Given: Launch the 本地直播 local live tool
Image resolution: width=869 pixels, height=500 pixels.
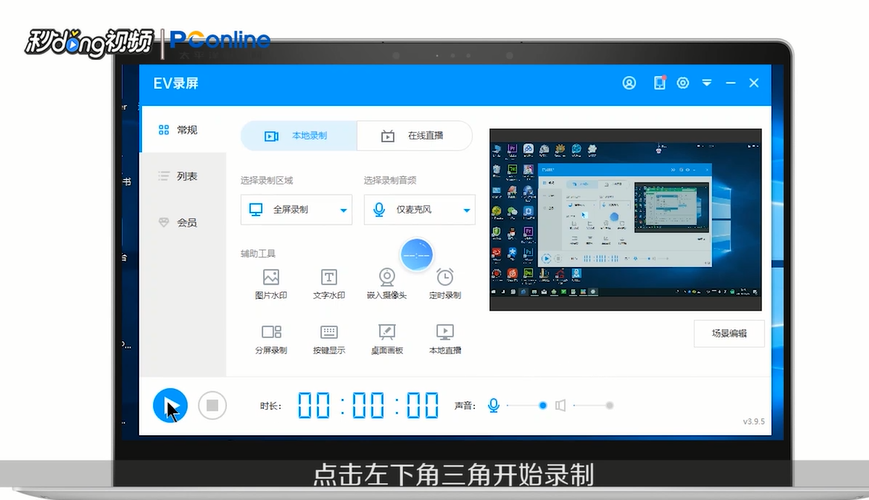Looking at the screenshot, I should click(x=445, y=339).
